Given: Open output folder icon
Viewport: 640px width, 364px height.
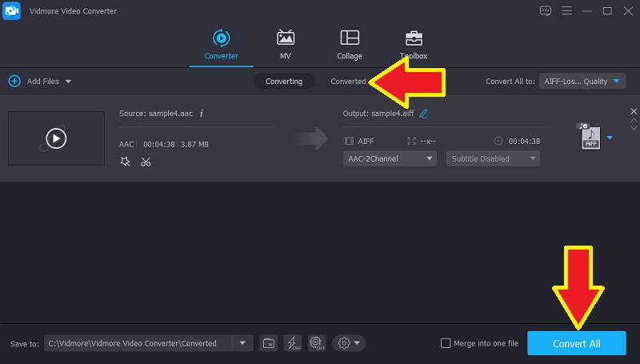Looking at the screenshot, I should [x=270, y=343].
